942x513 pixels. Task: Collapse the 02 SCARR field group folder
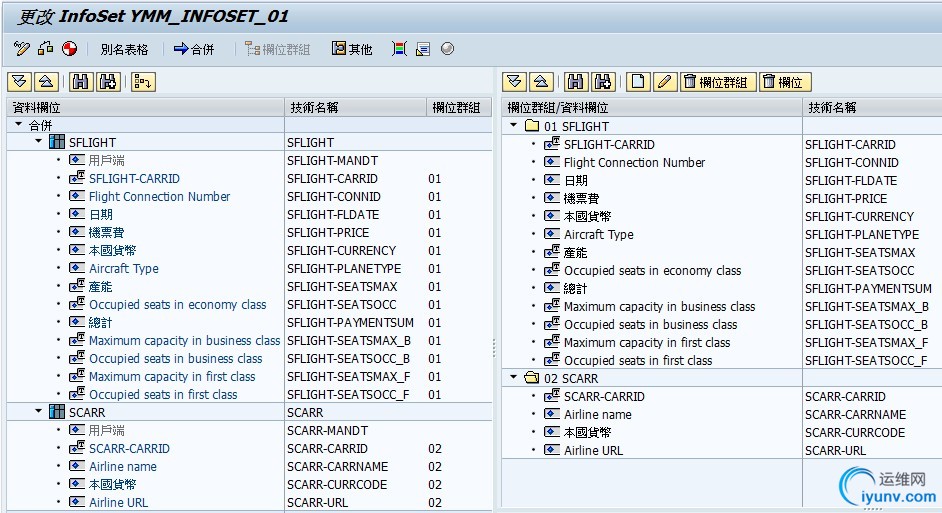[511, 378]
